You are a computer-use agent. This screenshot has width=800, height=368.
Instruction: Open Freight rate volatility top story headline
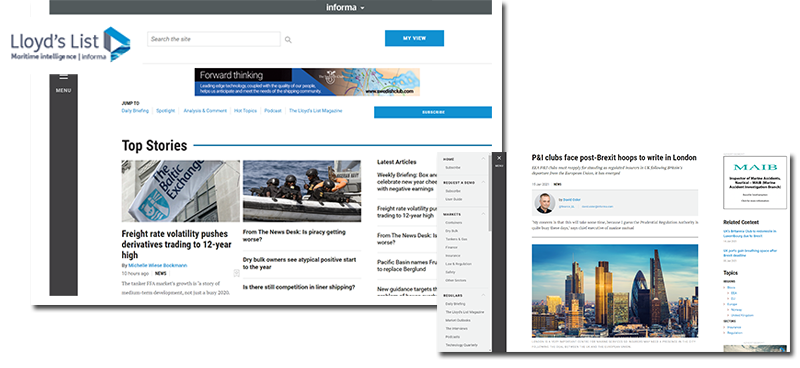coord(177,244)
